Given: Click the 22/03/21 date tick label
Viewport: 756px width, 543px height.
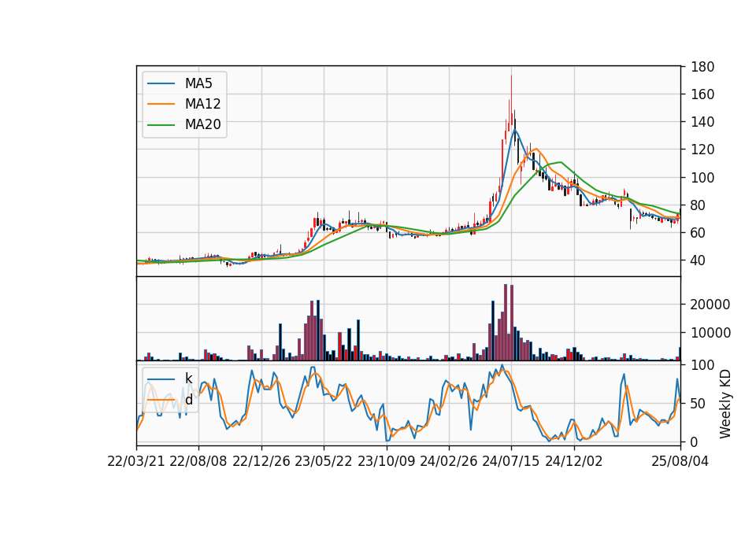Looking at the screenshot, I should 136,461.
